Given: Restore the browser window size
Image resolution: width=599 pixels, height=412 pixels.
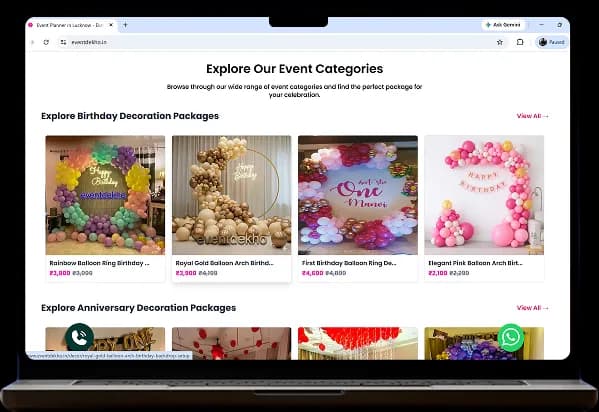Looking at the screenshot, I should (559, 25).
